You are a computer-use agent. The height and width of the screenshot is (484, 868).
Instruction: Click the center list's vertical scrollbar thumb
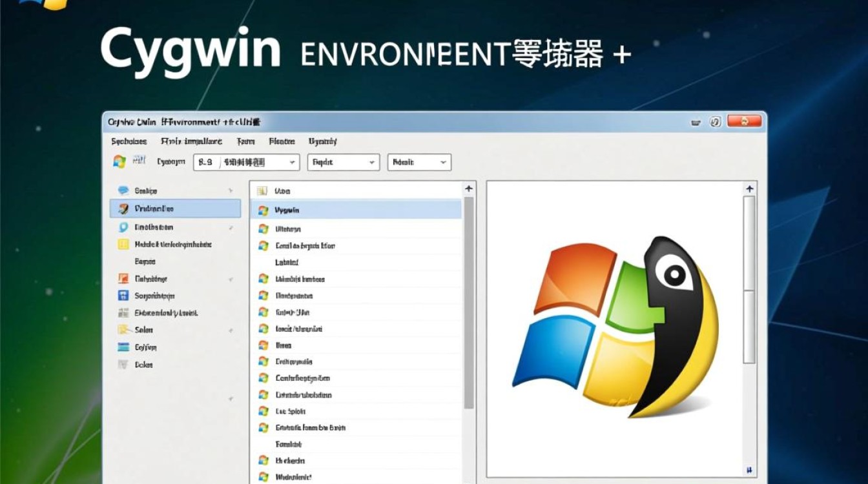pos(469,303)
